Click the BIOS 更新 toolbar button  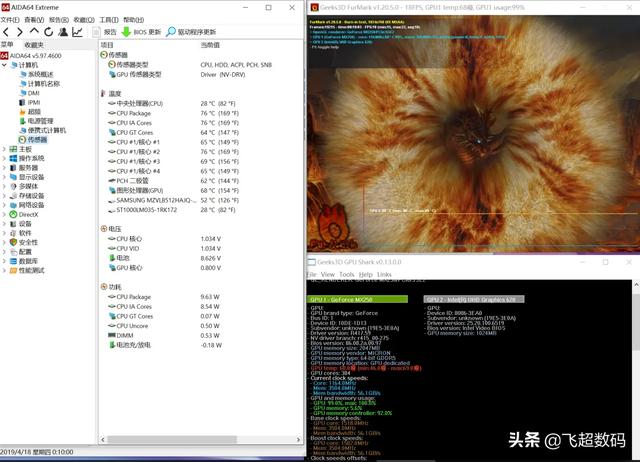pyautogui.click(x=141, y=32)
